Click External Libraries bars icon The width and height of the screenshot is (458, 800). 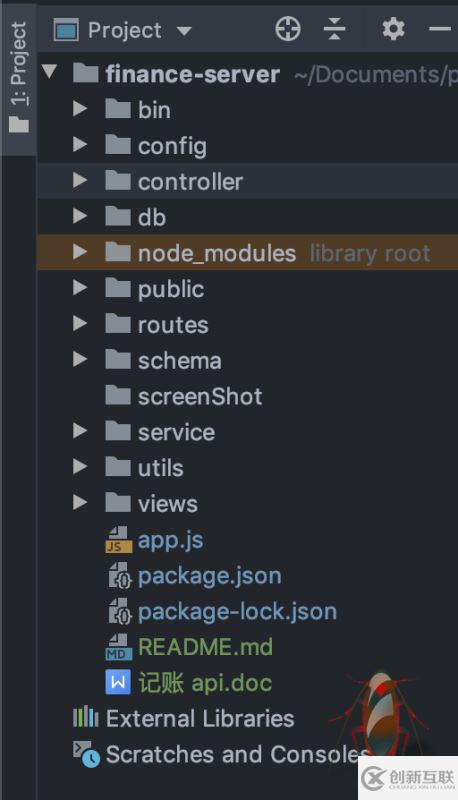[x=85, y=718]
